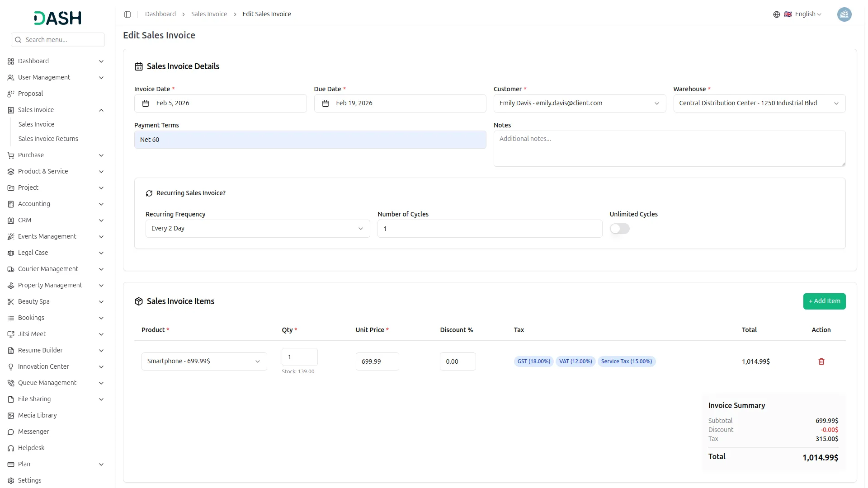Click the Innovation Center bulb icon

tap(11, 367)
